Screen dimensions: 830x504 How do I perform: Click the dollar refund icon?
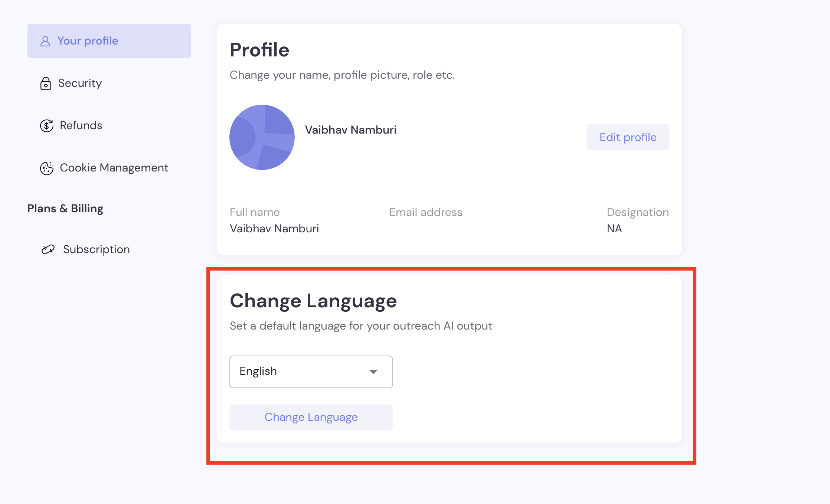click(x=46, y=126)
